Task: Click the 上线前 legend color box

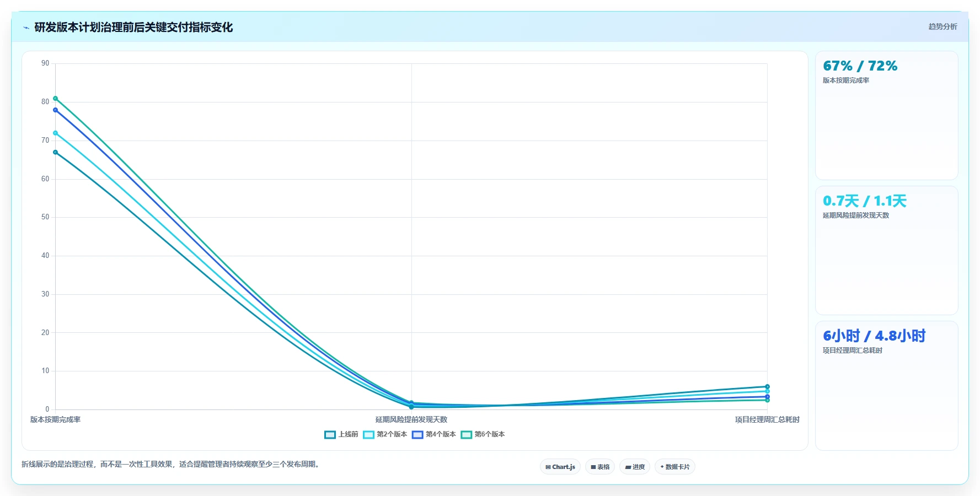Action: [330, 434]
